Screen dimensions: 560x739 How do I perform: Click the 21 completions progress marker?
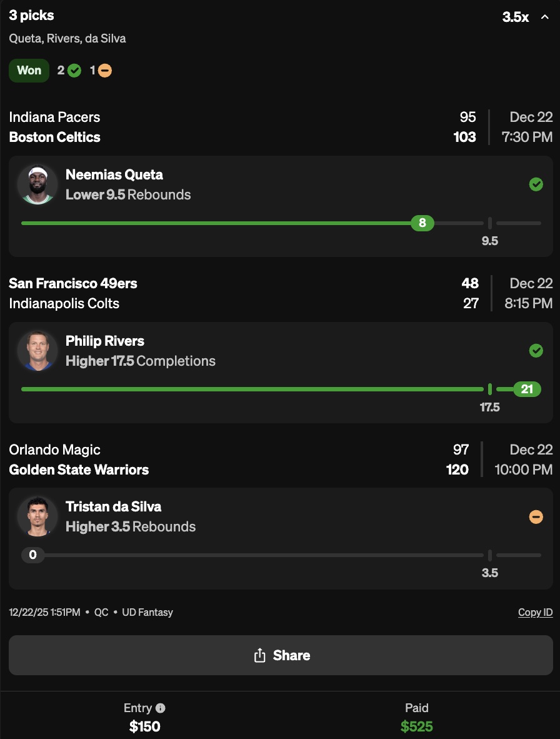(527, 390)
